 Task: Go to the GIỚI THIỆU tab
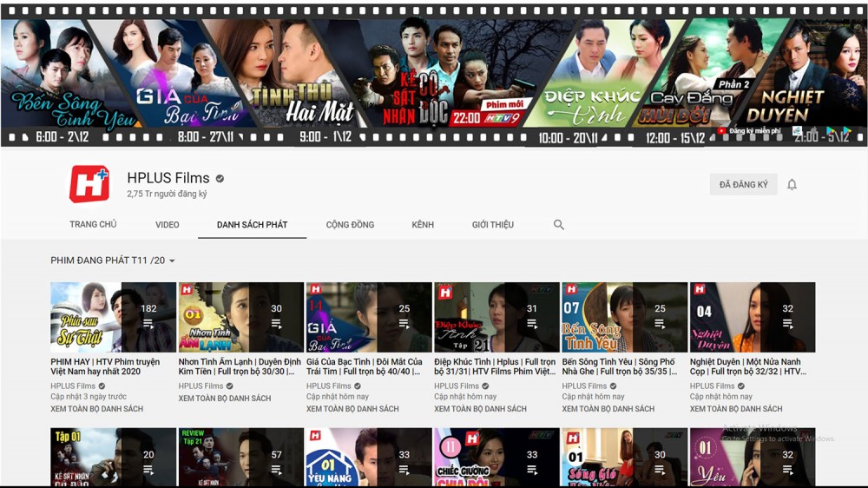pyautogui.click(x=492, y=225)
